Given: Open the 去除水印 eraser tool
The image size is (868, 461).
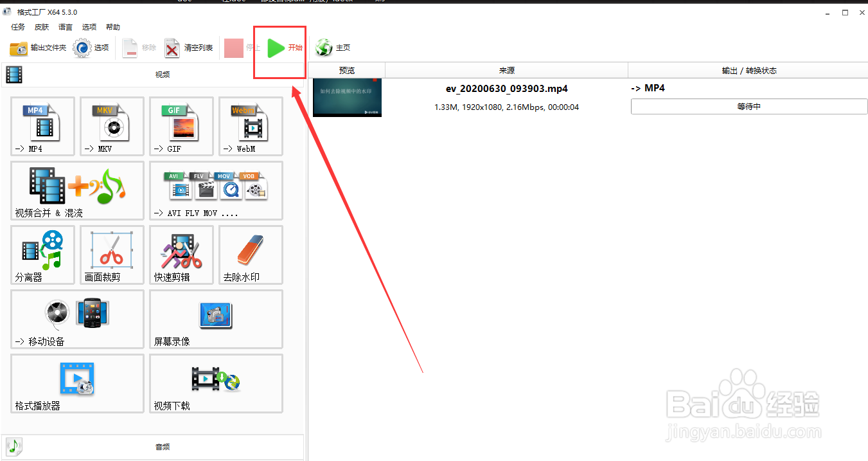Looking at the screenshot, I should point(251,255).
